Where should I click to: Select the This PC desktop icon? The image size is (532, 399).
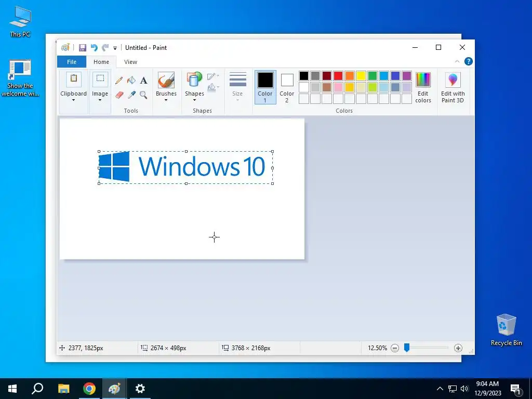click(x=20, y=21)
